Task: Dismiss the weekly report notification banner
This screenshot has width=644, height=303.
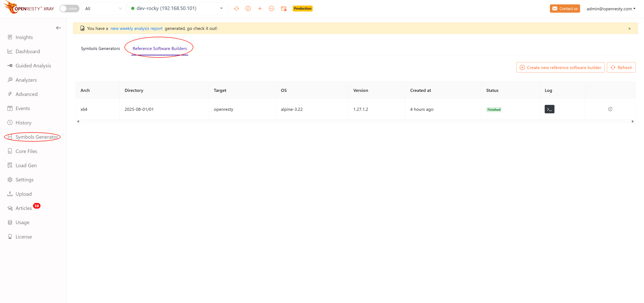Action: (629, 29)
